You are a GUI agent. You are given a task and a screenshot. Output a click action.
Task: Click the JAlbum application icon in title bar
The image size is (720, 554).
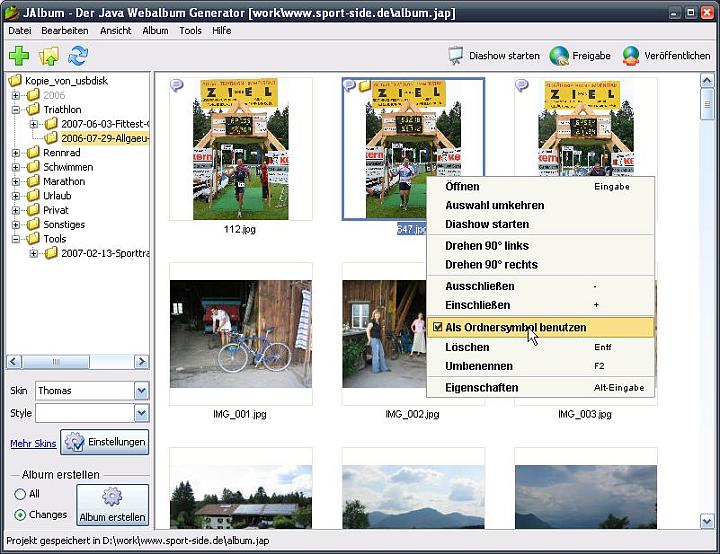[11, 12]
